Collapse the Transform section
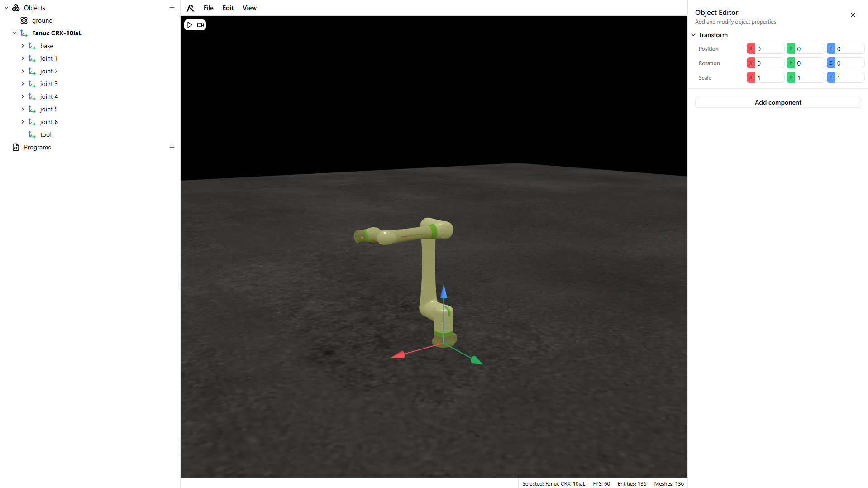 point(693,35)
